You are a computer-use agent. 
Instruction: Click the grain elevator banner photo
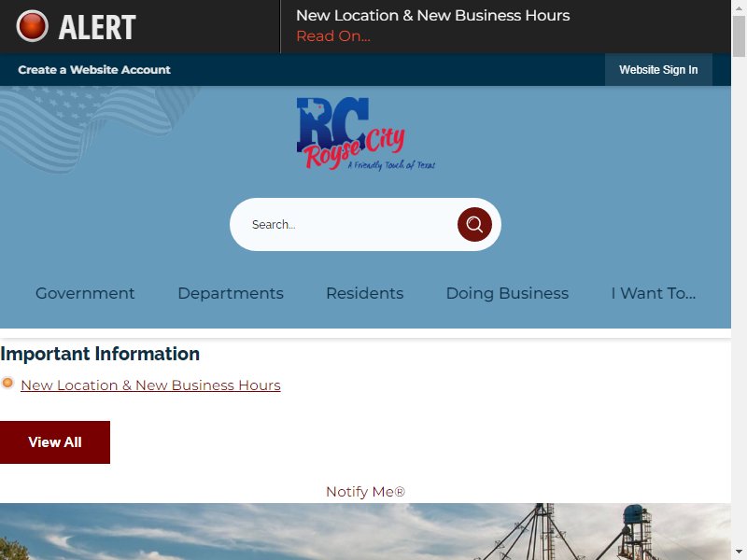pyautogui.click(x=365, y=531)
